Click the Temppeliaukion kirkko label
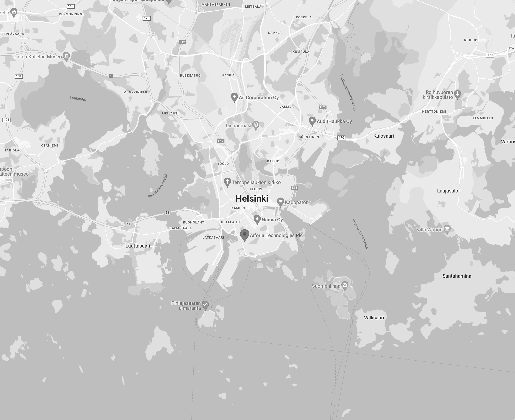The height and width of the screenshot is (420, 515). point(256,182)
